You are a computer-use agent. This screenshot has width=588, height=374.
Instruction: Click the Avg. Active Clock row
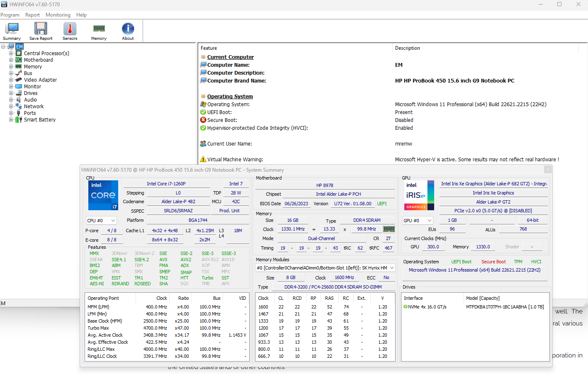click(x=167, y=335)
